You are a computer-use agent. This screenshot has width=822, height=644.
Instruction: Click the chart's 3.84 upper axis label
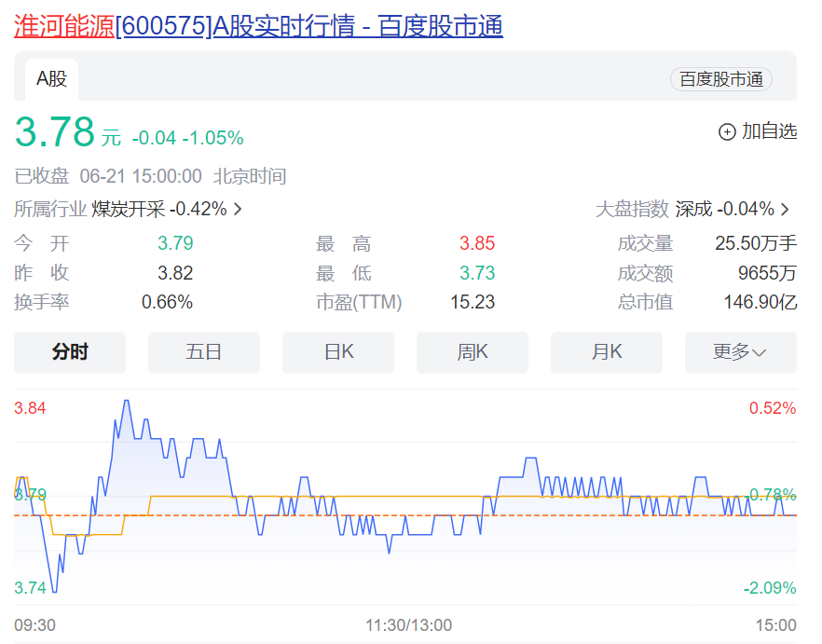pos(30,408)
